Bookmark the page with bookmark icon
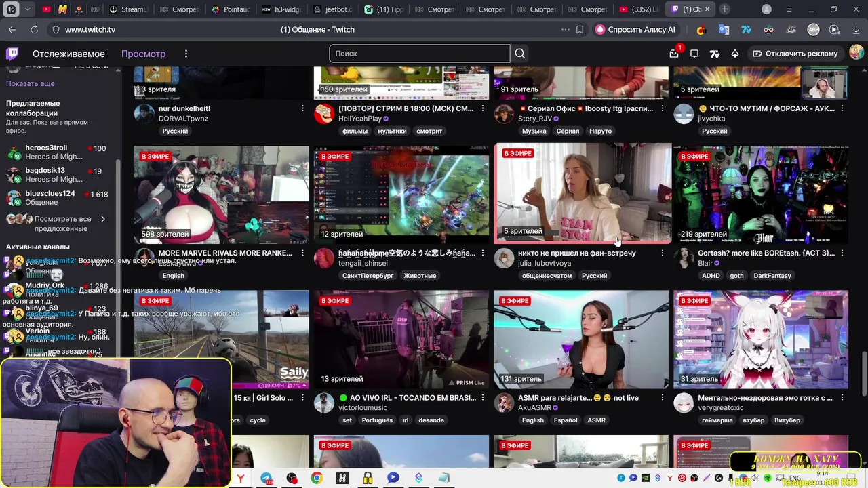 580,30
